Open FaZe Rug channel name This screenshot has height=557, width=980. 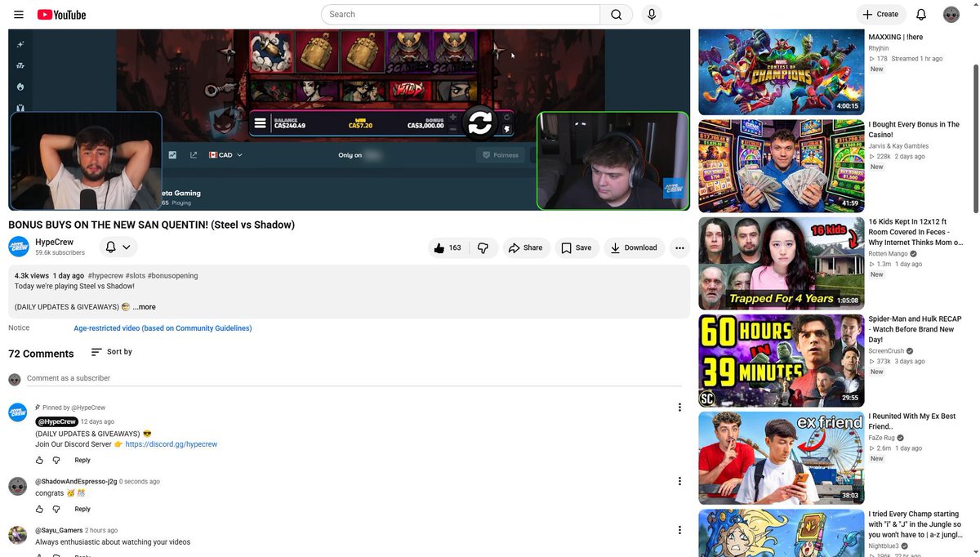(x=882, y=438)
